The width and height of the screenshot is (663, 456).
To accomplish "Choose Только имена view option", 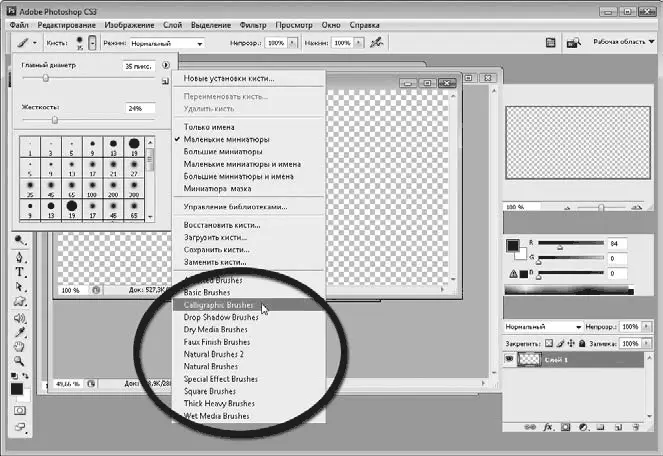I will click(249, 127).
